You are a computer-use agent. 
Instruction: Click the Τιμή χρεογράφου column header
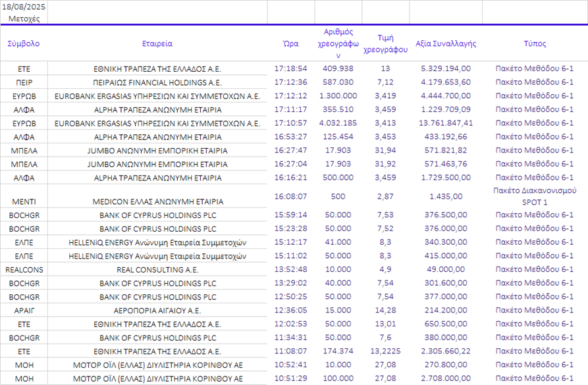(x=385, y=43)
